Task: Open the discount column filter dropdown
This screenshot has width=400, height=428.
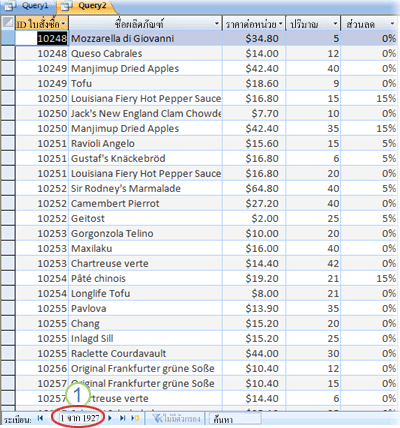Action: tap(392, 24)
